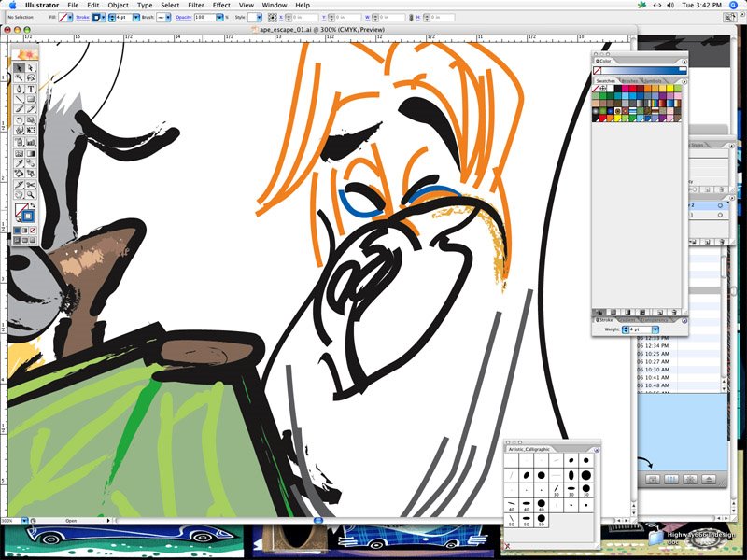Set paint to None in toolbox
This screenshot has height=560, width=747.
point(33,230)
